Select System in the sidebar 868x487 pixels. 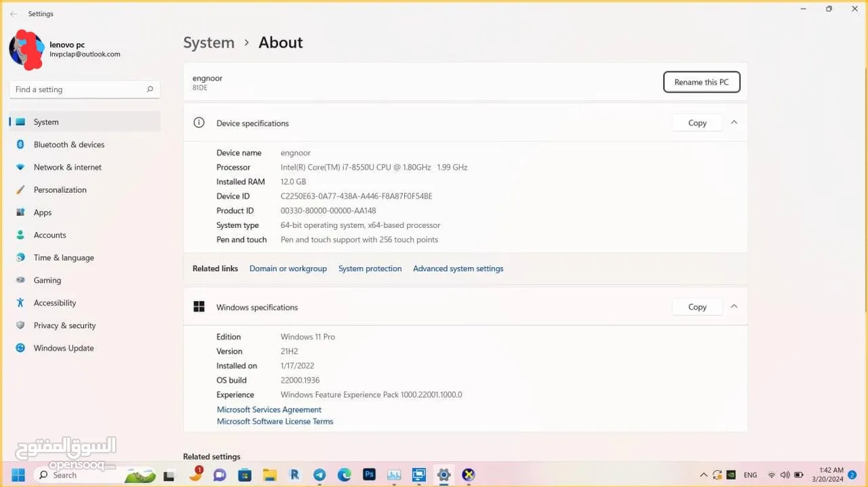pyautogui.click(x=85, y=122)
